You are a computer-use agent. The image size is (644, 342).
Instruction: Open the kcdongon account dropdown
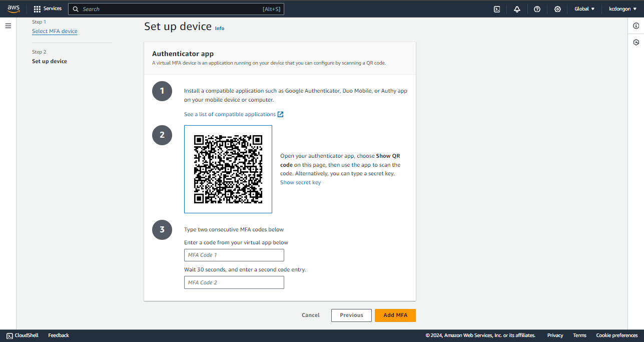pyautogui.click(x=622, y=9)
